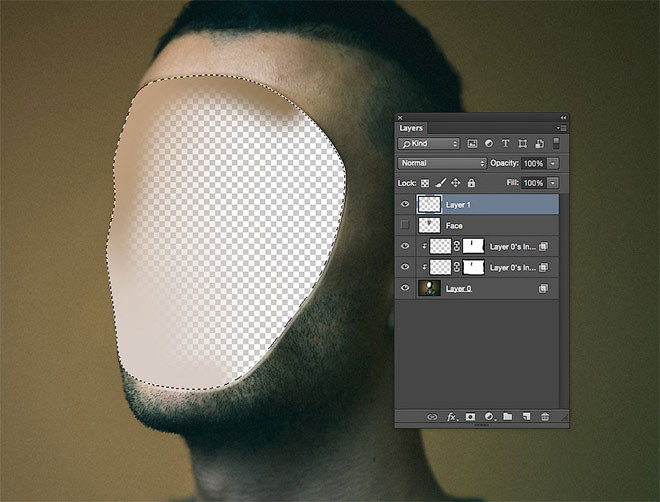
Task: Filter layers by adjustment layers icon
Action: [489, 143]
